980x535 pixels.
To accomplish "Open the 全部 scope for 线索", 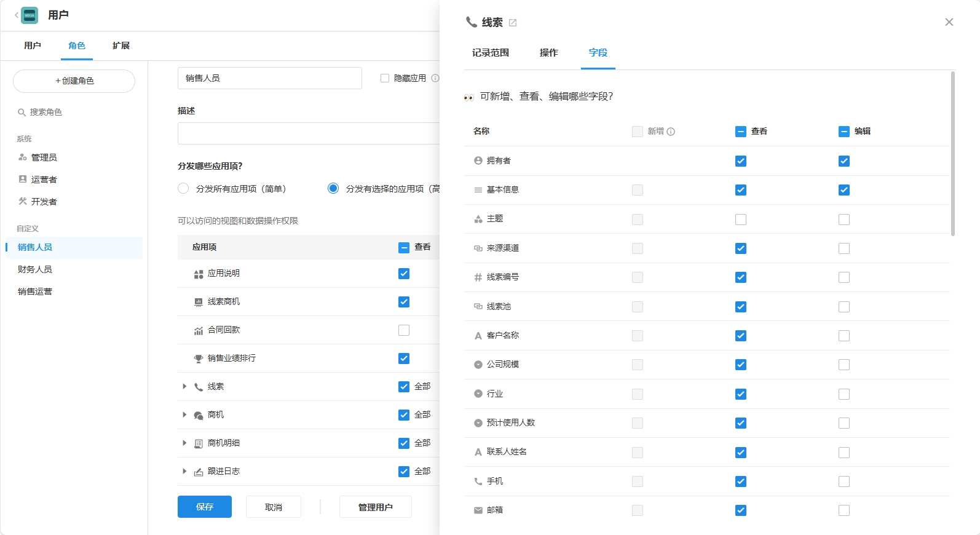I will (422, 386).
